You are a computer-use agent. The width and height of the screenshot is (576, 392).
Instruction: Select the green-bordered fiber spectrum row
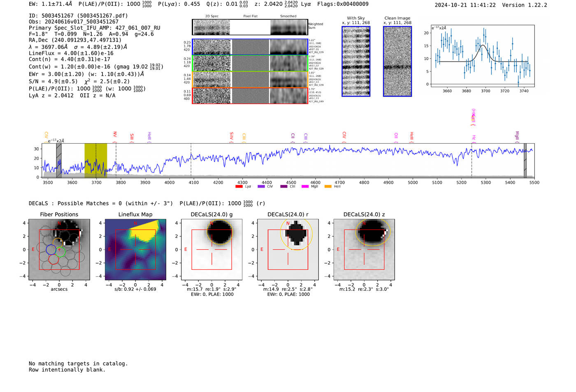pyautogui.click(x=250, y=63)
